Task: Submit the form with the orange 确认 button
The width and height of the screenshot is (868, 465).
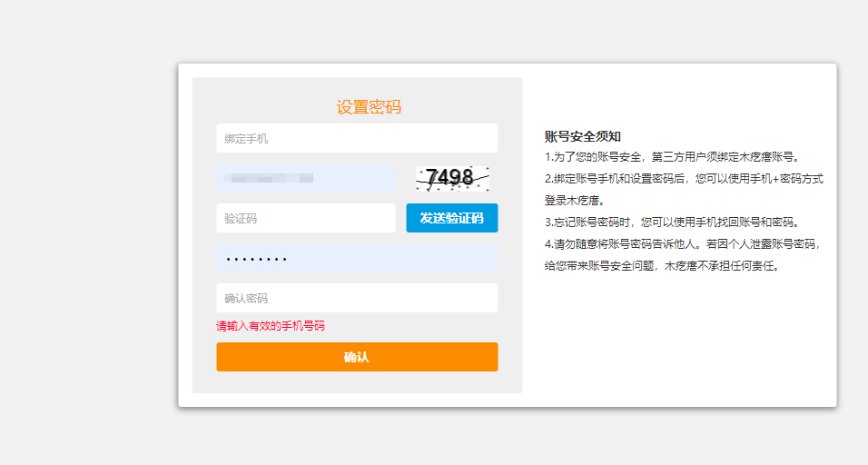Action: pyautogui.click(x=357, y=357)
